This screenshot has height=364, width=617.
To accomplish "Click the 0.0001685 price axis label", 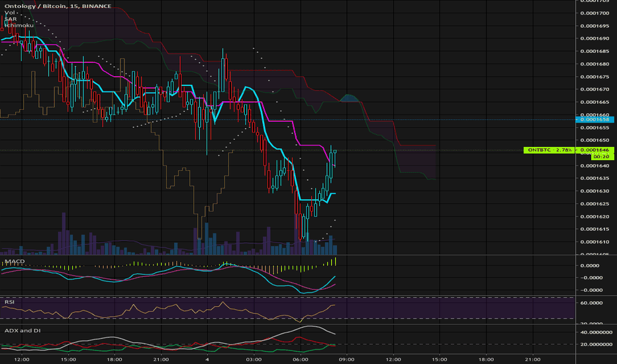I will point(594,51).
